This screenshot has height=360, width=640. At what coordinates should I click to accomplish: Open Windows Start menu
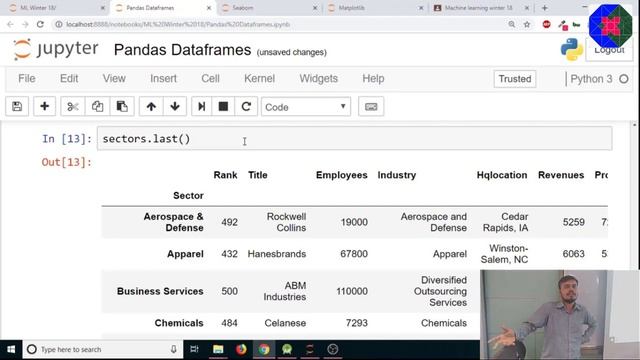[11, 349]
